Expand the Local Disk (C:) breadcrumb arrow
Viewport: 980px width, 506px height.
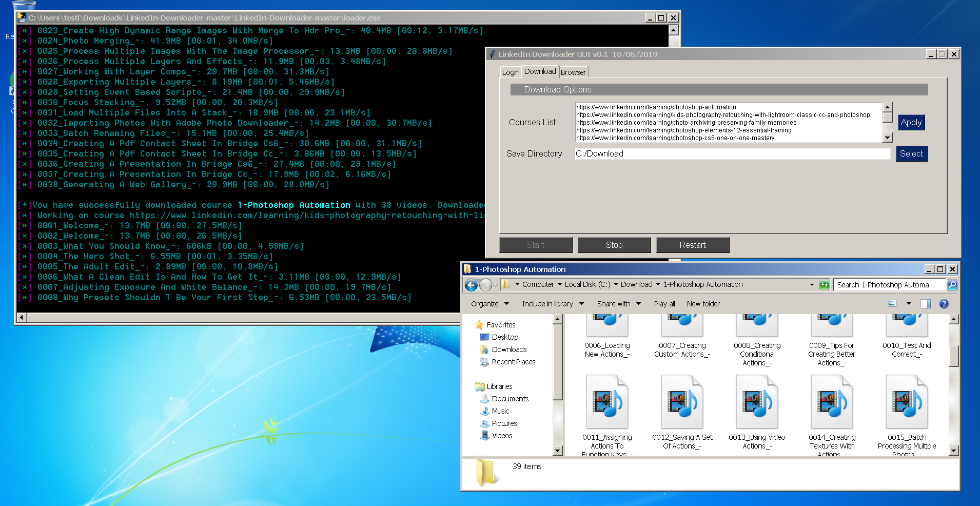[x=616, y=284]
